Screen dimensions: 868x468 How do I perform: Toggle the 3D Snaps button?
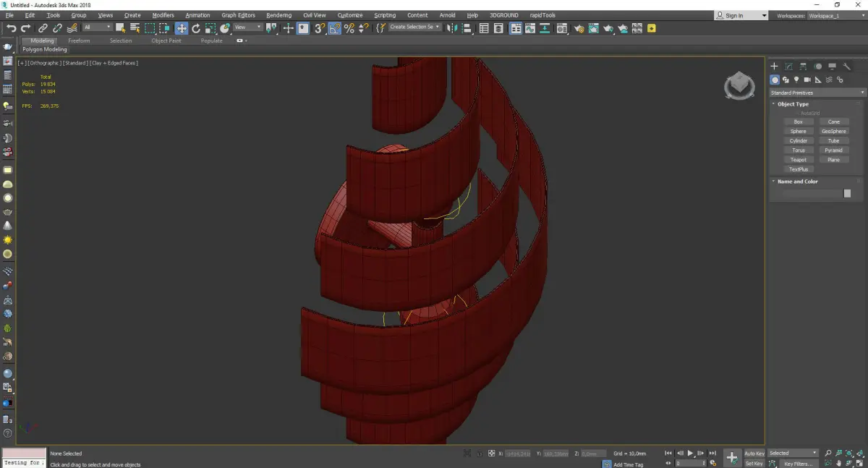point(319,28)
